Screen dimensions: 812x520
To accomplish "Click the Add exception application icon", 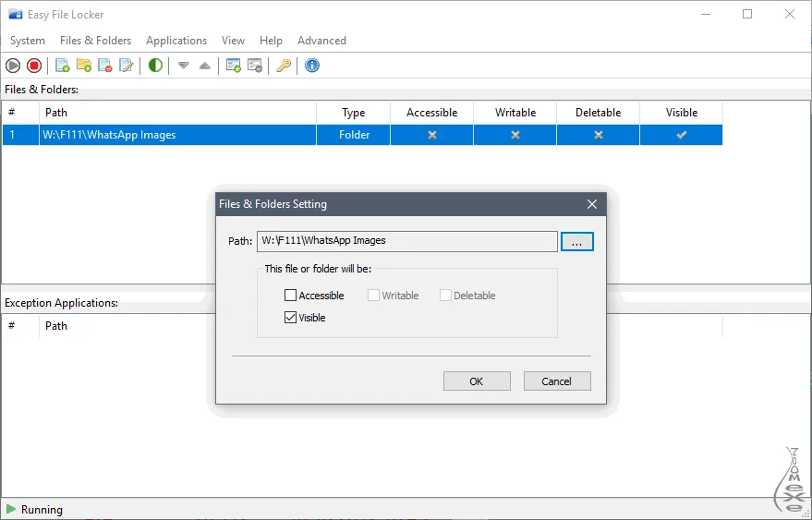I will tap(234, 66).
